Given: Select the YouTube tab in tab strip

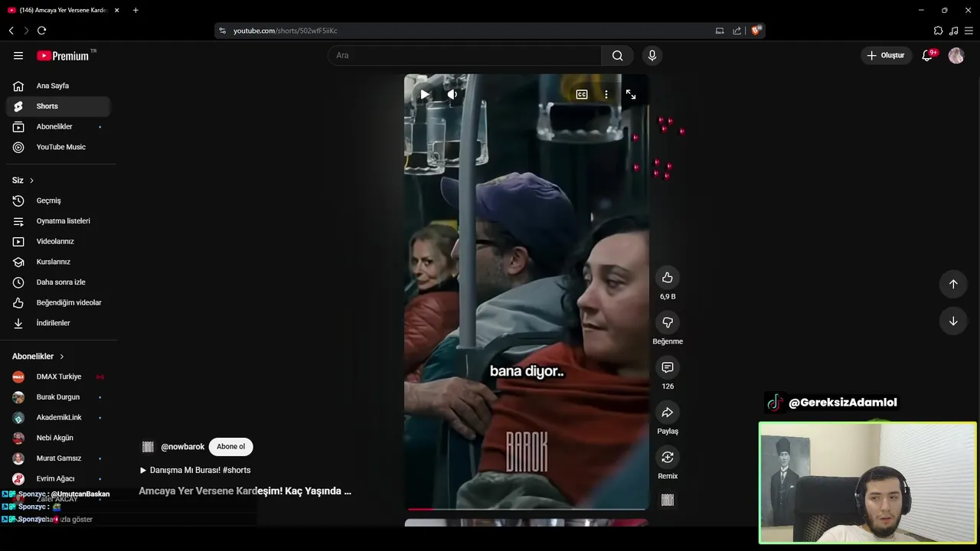Looking at the screenshot, I should [63, 10].
